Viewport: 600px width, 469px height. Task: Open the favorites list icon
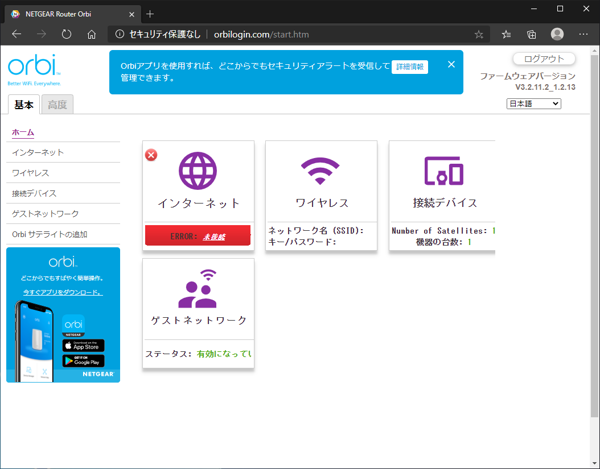(506, 34)
